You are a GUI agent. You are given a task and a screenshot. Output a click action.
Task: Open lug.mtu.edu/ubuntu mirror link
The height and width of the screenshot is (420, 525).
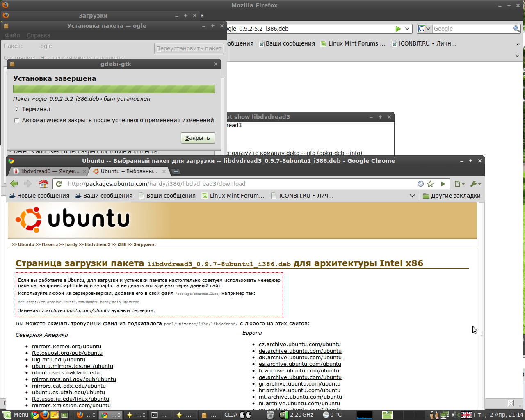point(59,360)
